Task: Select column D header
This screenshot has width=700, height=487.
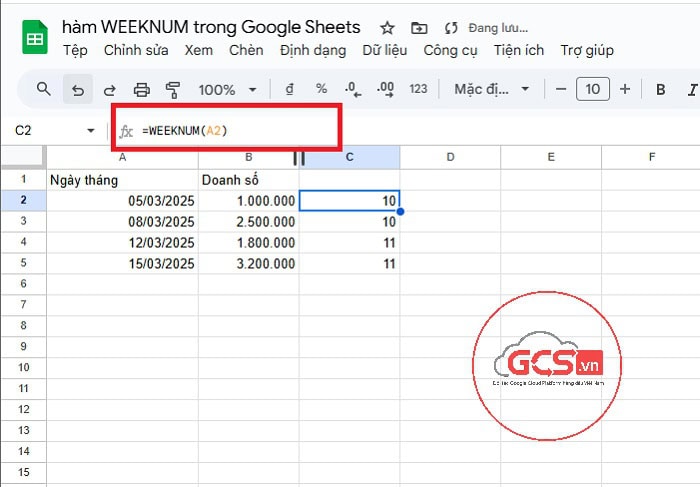Action: pos(450,157)
